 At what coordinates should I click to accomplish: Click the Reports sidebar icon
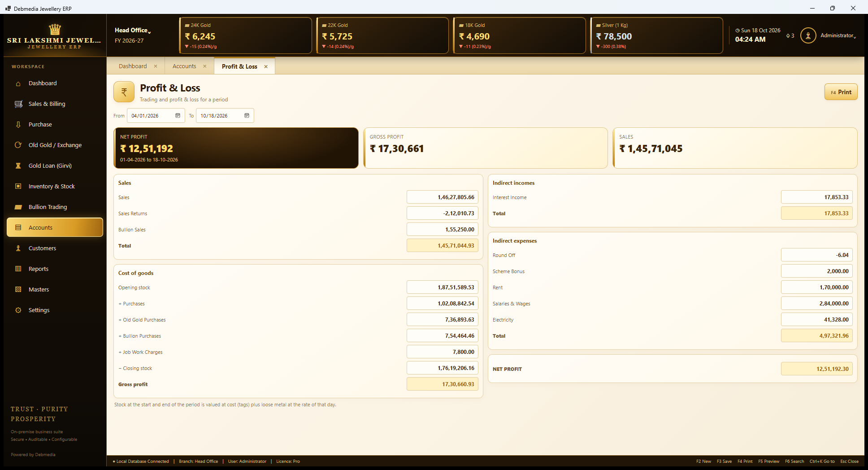tap(18, 269)
